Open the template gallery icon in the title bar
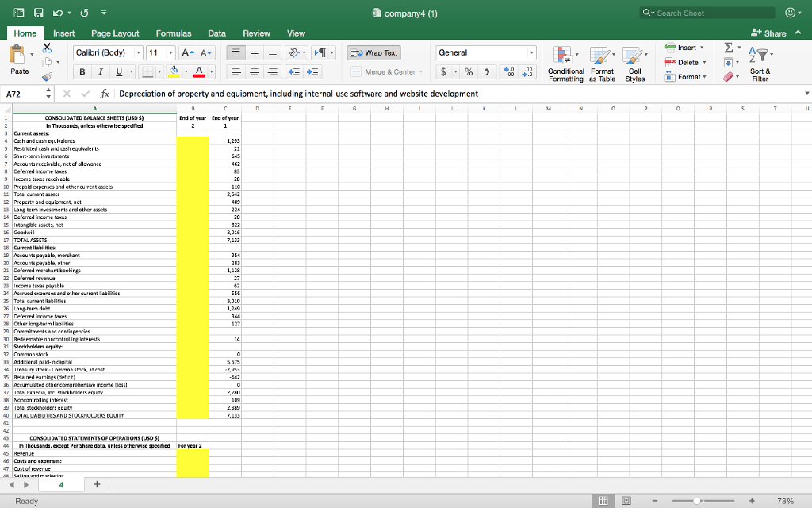 19,13
